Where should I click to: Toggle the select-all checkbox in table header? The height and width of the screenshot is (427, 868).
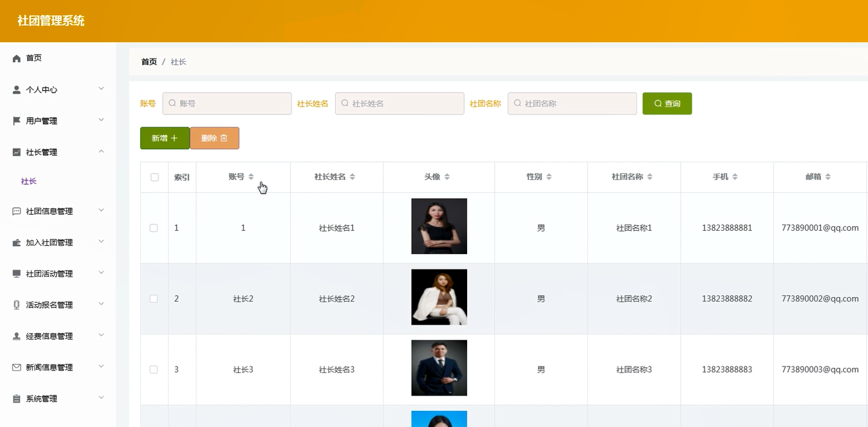(154, 177)
